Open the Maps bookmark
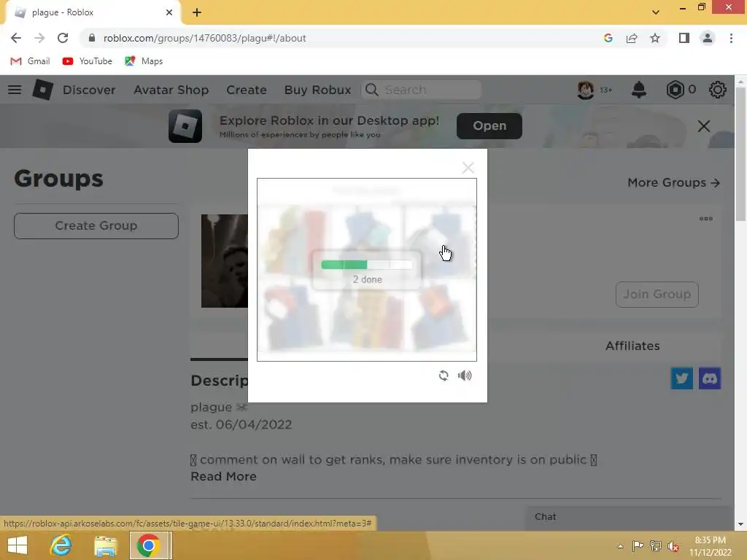The height and width of the screenshot is (560, 747). [144, 61]
